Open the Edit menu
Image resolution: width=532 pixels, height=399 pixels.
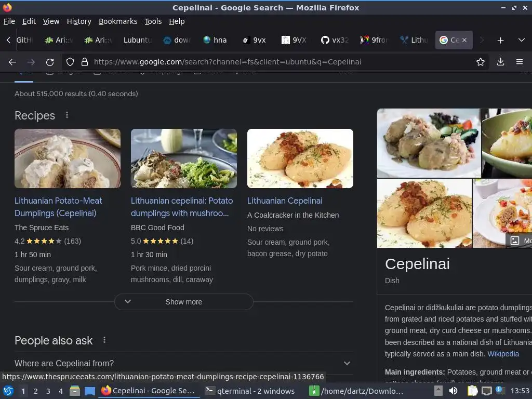[29, 21]
